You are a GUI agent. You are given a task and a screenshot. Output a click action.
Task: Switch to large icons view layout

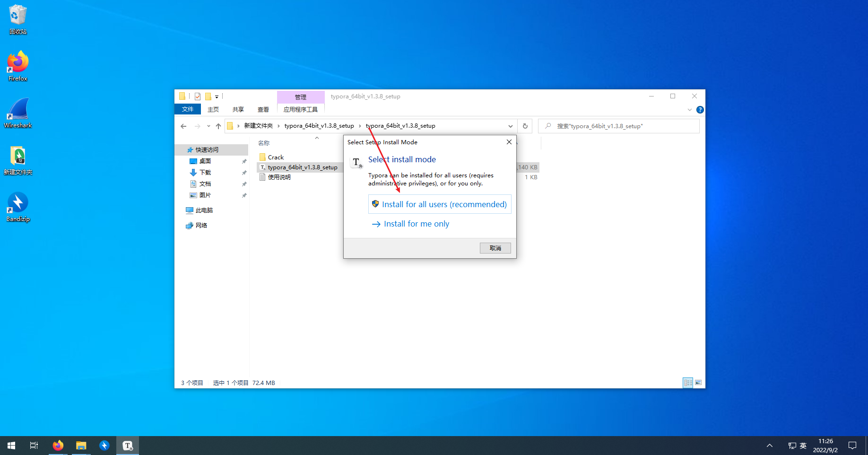click(698, 383)
